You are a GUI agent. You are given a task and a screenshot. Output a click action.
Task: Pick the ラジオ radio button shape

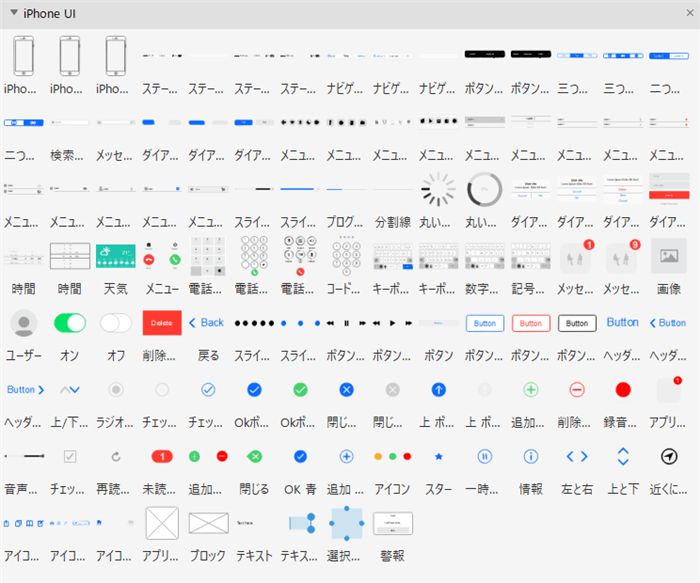coord(116,390)
